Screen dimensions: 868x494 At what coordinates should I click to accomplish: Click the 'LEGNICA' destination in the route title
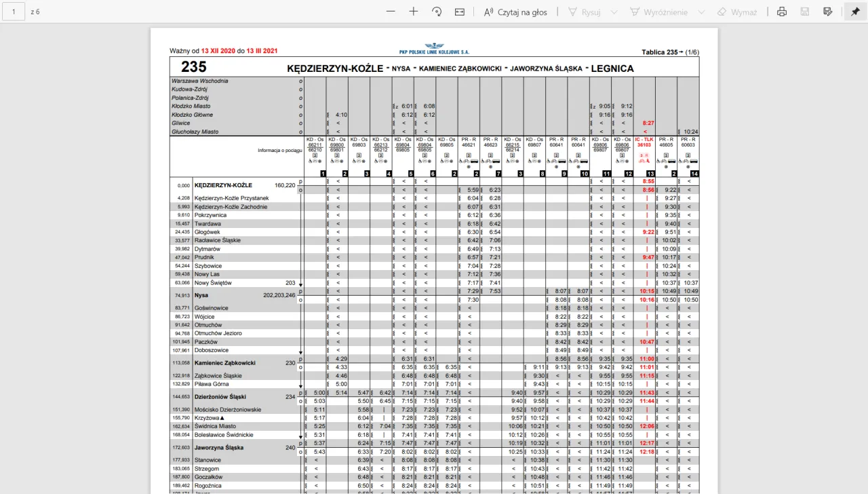[612, 69]
